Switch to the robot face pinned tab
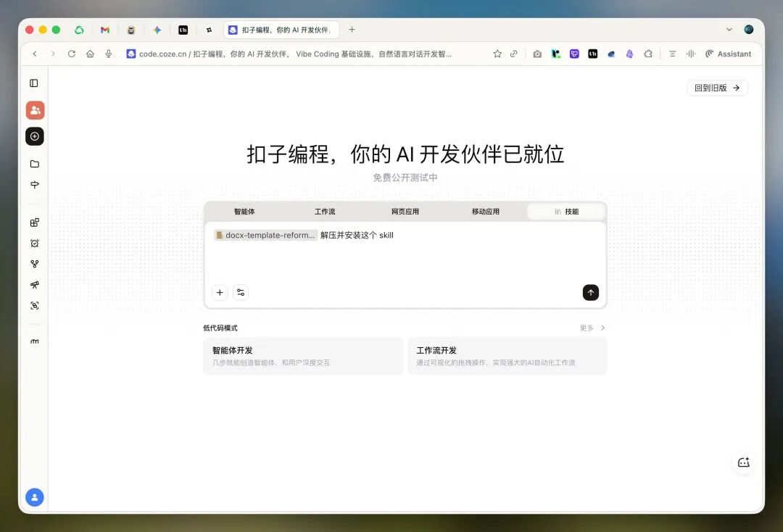 pos(130,30)
